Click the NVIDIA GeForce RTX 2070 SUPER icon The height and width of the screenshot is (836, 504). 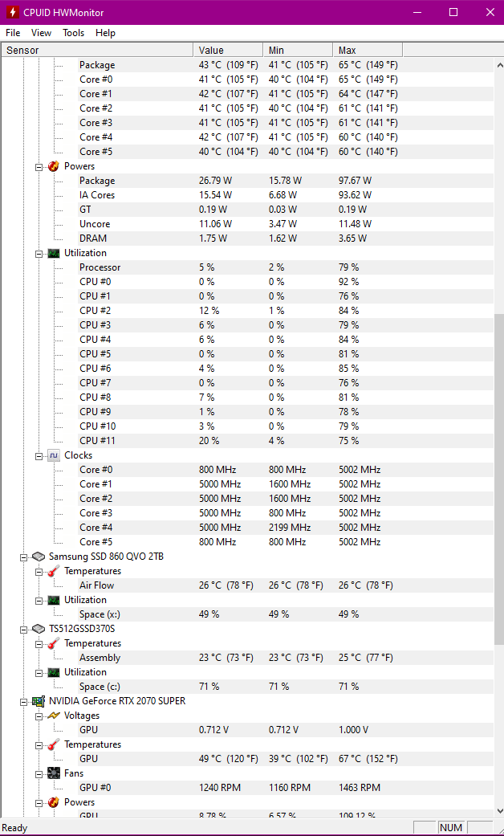coord(38,701)
